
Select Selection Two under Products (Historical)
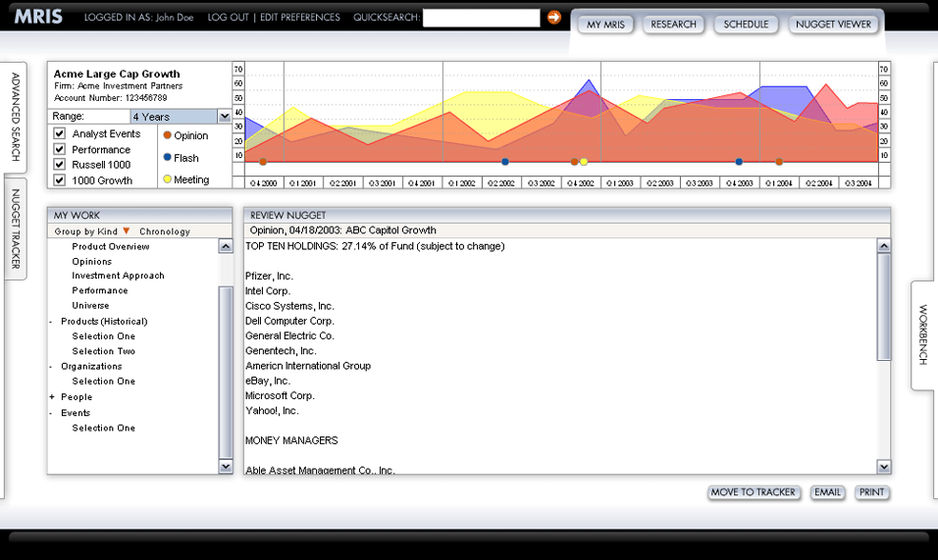(x=103, y=351)
